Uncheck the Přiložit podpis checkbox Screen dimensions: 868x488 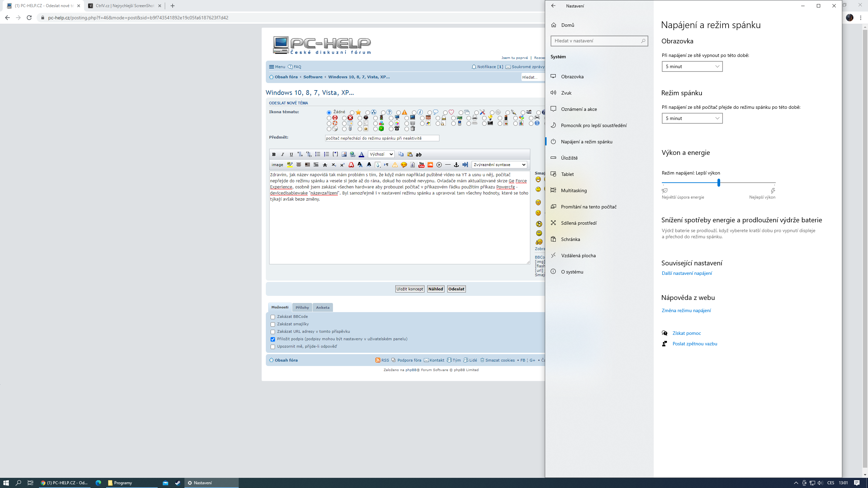coord(273,339)
